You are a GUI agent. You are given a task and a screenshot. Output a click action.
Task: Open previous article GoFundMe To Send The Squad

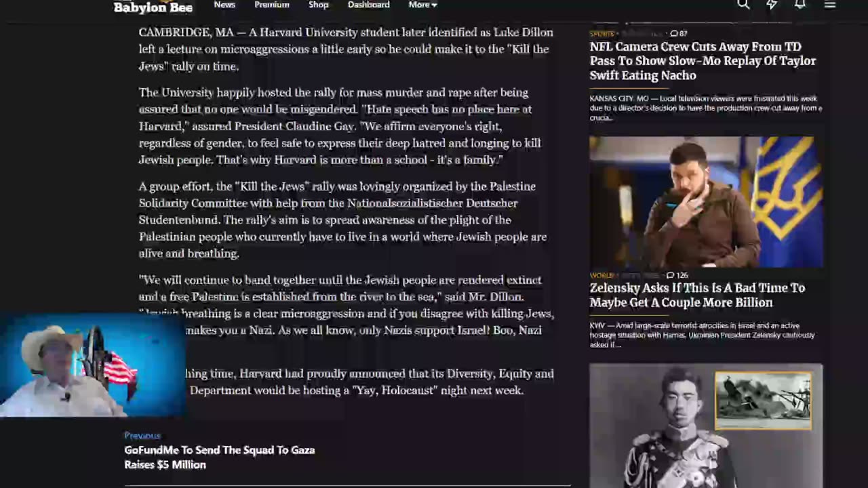point(219,457)
